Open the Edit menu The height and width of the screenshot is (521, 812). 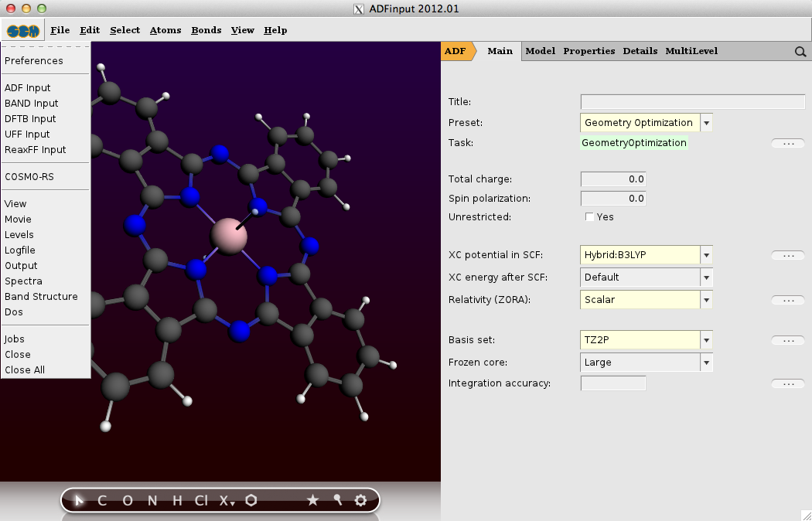pos(90,30)
